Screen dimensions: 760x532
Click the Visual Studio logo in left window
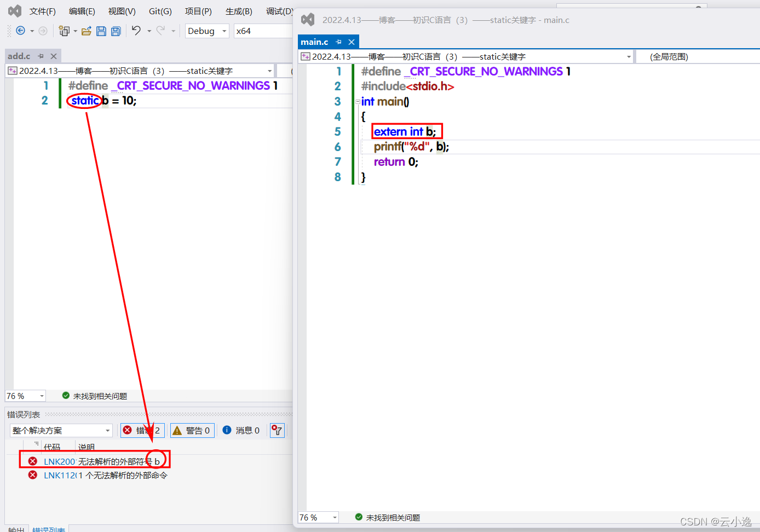(x=15, y=11)
